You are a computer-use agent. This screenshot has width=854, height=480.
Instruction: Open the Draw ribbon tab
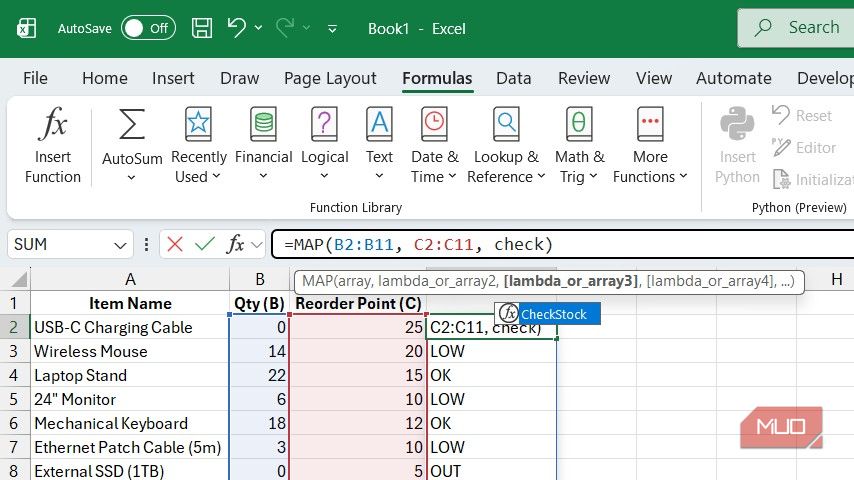[239, 78]
